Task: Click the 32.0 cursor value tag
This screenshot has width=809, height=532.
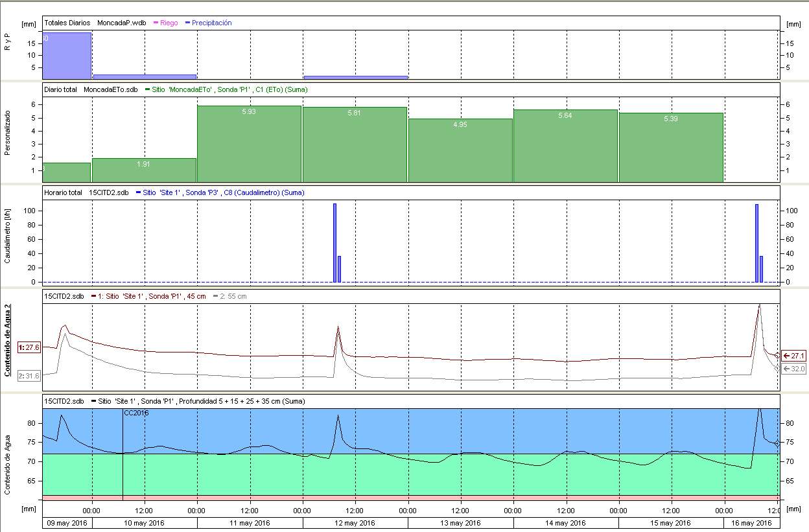Action: point(794,369)
